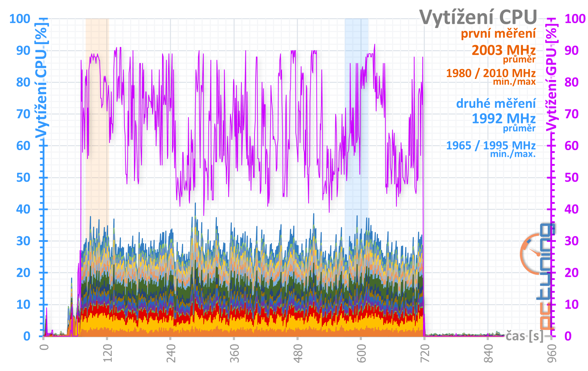Select the blue "druhé měření" label
This screenshot has height=371, width=588.
click(496, 104)
